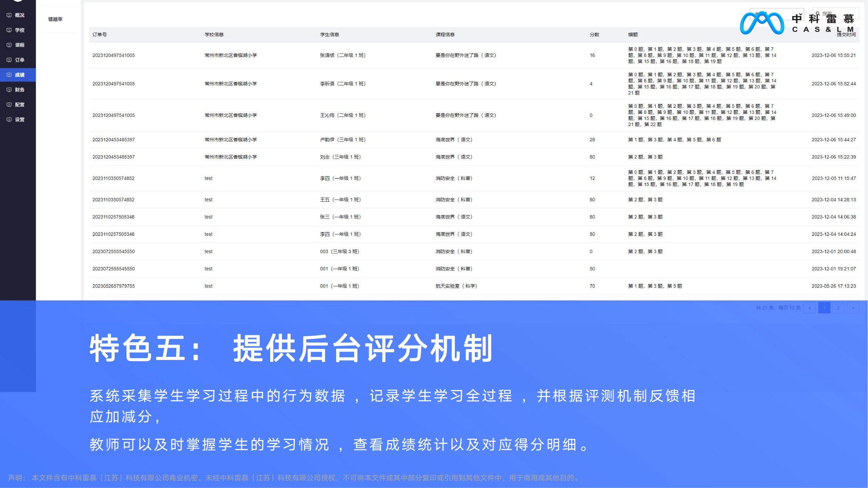Select the highlighted 成绩 menu item

18,75
